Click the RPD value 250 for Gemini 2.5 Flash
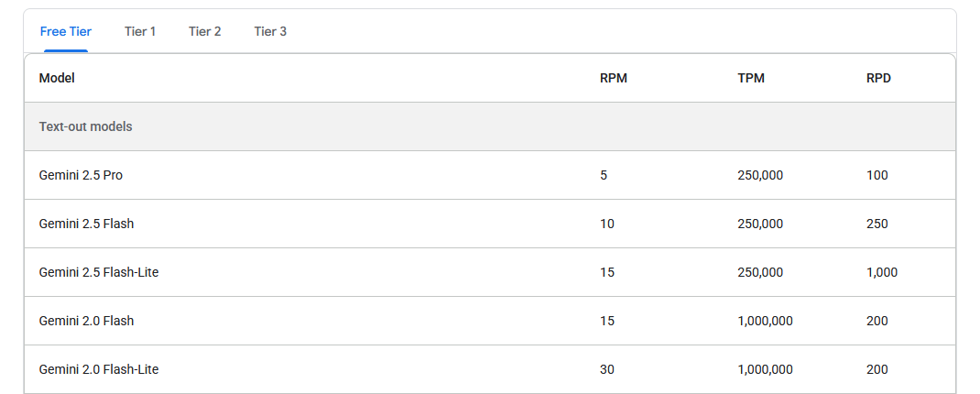The height and width of the screenshot is (394, 980). point(877,224)
